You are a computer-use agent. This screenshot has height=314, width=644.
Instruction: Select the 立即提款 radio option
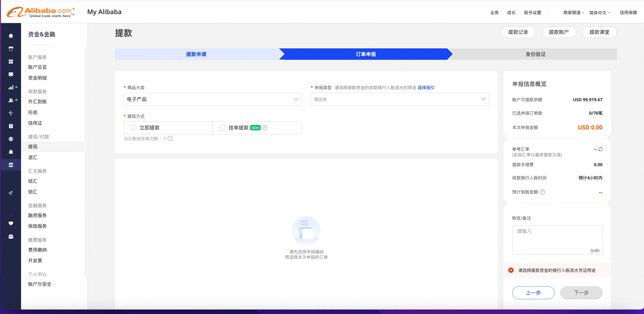tap(134, 128)
